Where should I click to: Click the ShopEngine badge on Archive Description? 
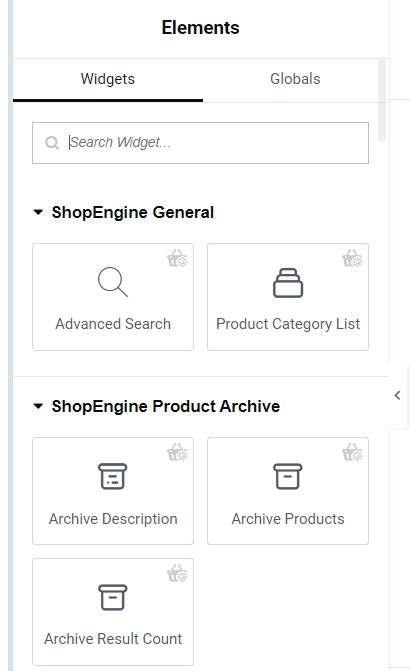(177, 452)
